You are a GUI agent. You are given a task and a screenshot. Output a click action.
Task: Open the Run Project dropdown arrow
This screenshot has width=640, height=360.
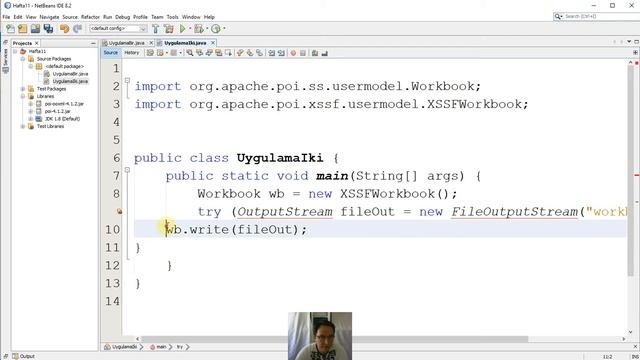coord(190,29)
